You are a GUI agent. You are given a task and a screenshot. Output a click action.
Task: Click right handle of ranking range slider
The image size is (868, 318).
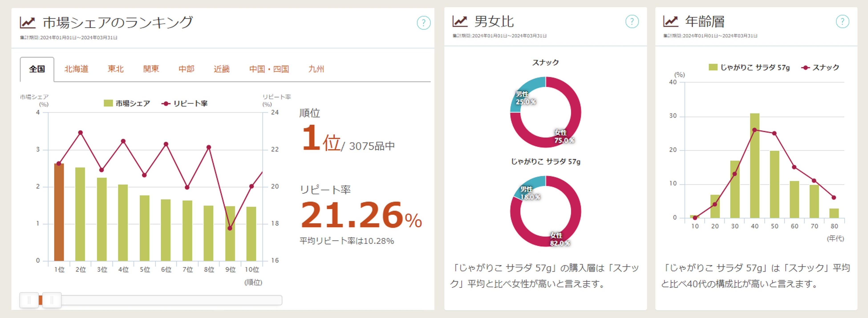tap(52, 300)
